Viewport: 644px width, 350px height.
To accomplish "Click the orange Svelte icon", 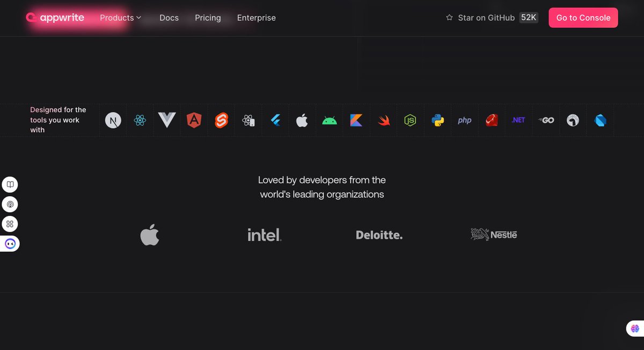I will pyautogui.click(x=221, y=121).
